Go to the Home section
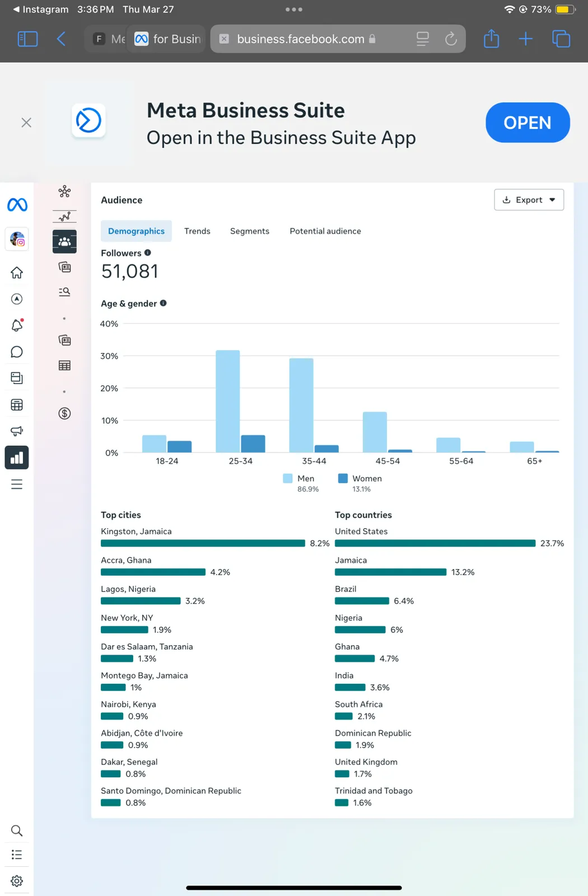The image size is (588, 896). click(x=17, y=273)
